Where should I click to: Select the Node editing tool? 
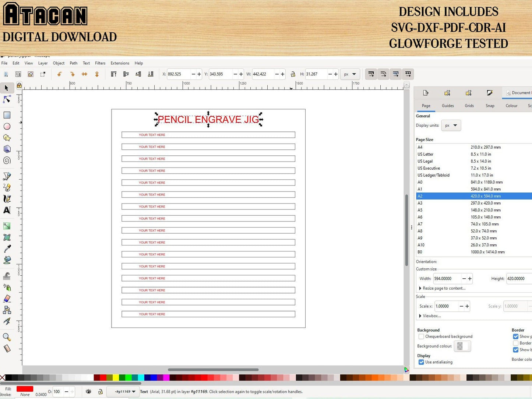coord(7,100)
